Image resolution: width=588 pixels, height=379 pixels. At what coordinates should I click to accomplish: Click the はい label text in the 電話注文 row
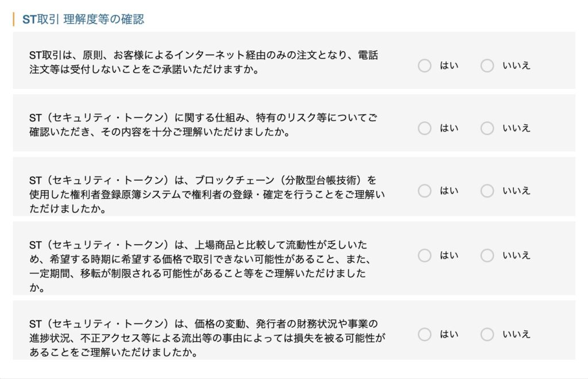tap(449, 65)
